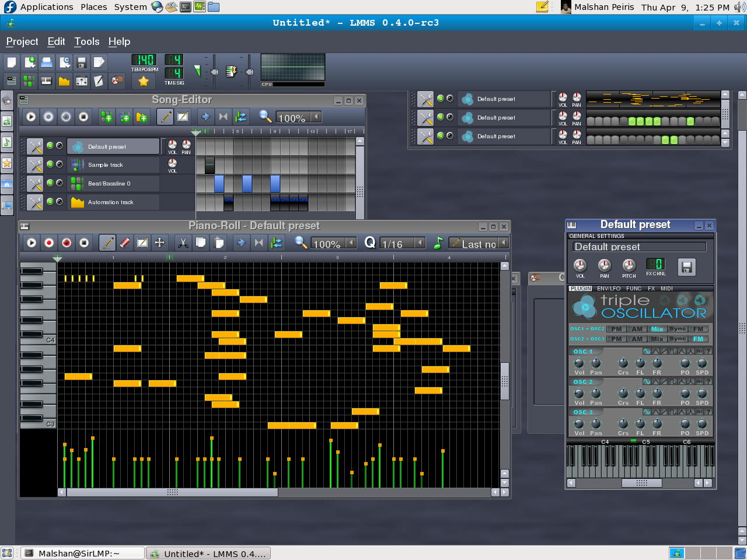Enable PM modulation for OSC1 + OSC2
The height and width of the screenshot is (560, 747).
click(x=616, y=329)
